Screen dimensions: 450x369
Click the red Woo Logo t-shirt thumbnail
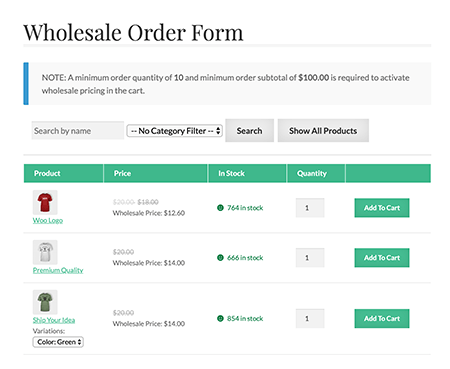(x=45, y=202)
